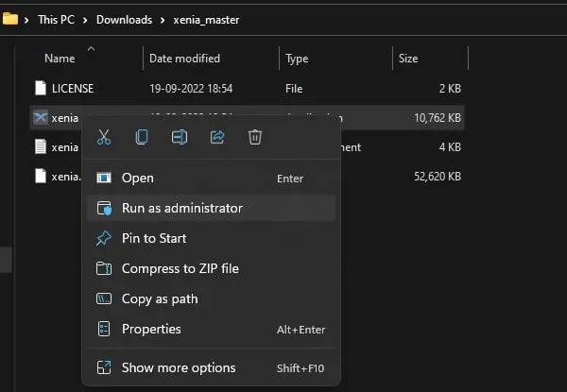Choose Copy as path
Screen dimensions: 567x392
tap(211, 298)
